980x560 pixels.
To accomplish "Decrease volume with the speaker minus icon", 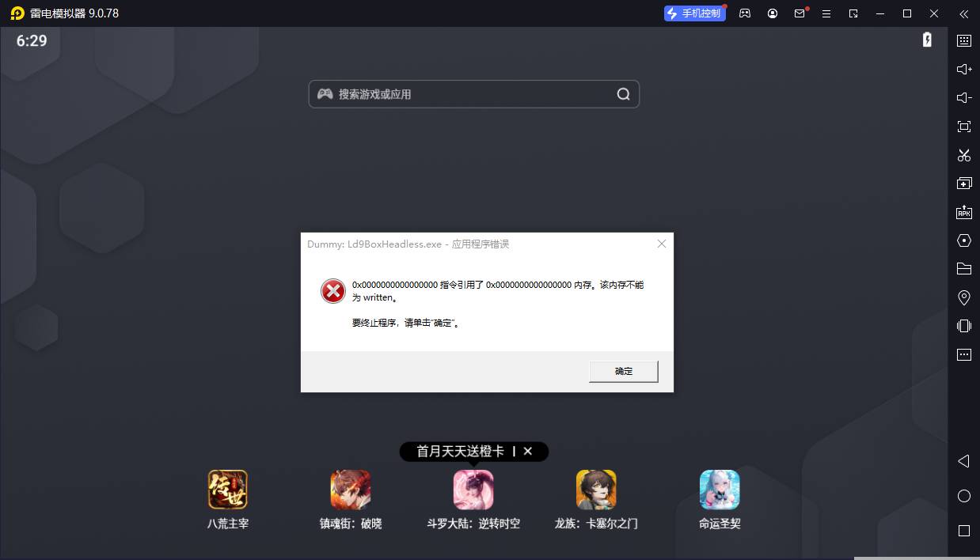I will click(964, 98).
